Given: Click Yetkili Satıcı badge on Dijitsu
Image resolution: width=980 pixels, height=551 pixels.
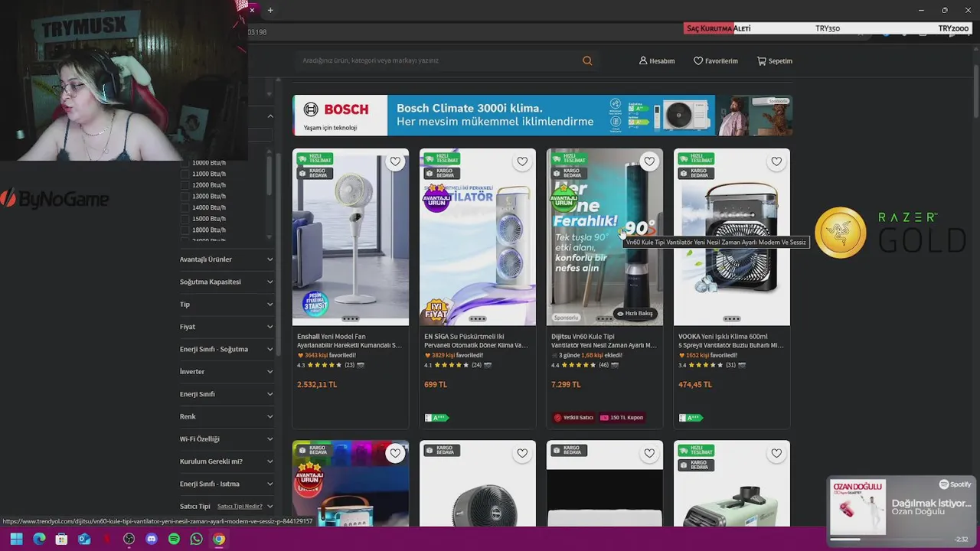Looking at the screenshot, I should pyautogui.click(x=573, y=418).
